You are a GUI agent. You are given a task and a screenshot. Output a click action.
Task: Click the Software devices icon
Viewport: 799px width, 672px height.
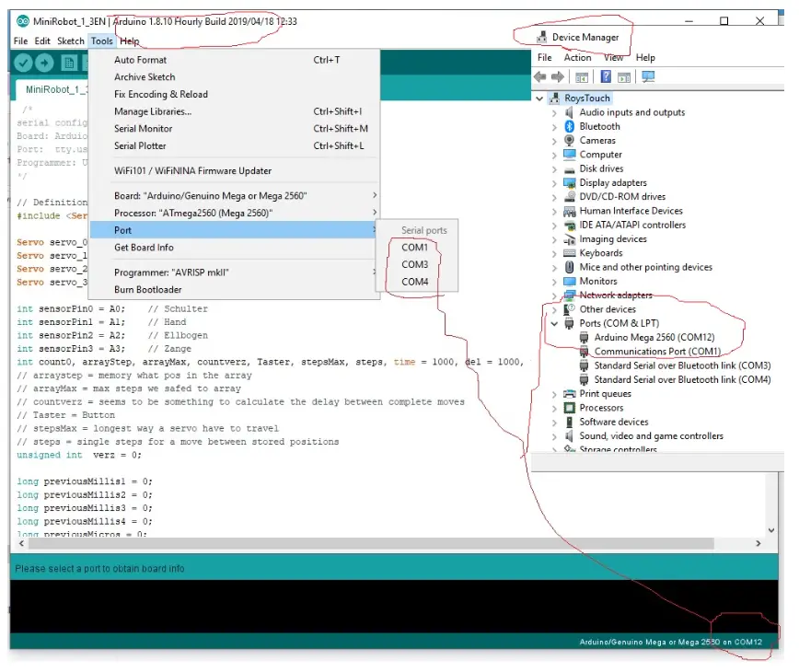point(570,422)
